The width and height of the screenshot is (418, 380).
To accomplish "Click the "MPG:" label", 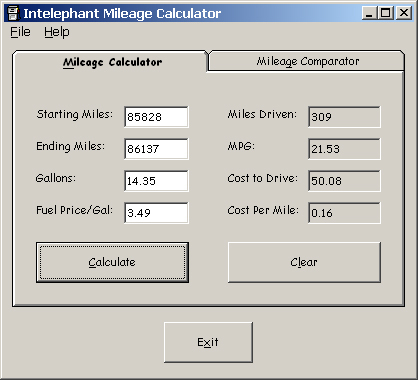I will [241, 146].
